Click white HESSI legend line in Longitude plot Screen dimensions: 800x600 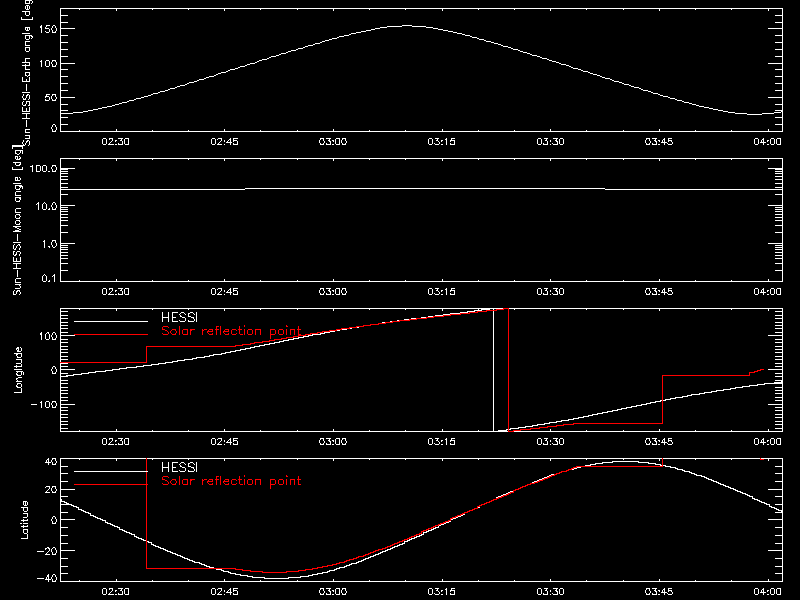(111, 321)
